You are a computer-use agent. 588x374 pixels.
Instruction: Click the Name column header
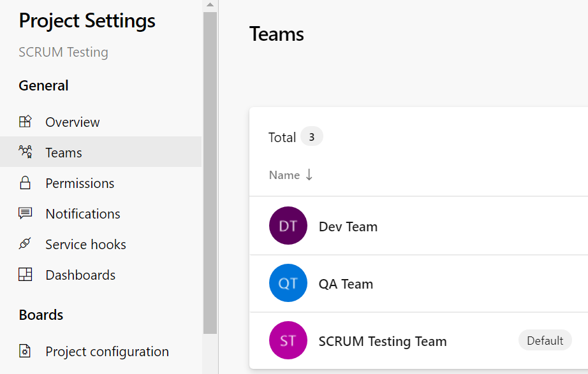(x=284, y=175)
